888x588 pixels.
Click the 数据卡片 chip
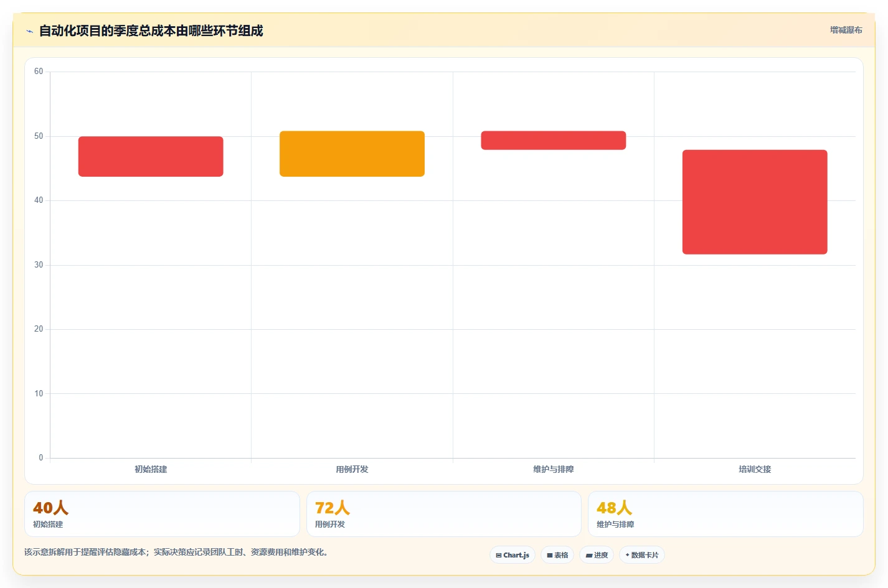point(642,555)
